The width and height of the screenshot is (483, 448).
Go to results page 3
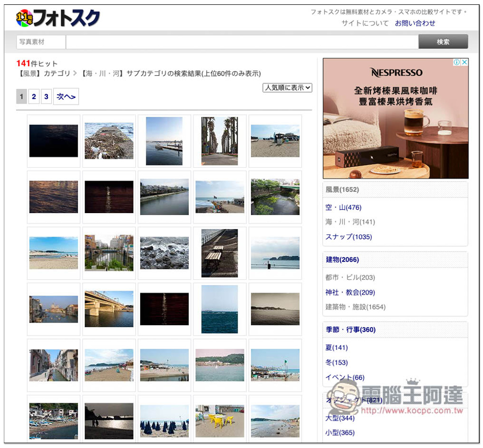point(46,97)
